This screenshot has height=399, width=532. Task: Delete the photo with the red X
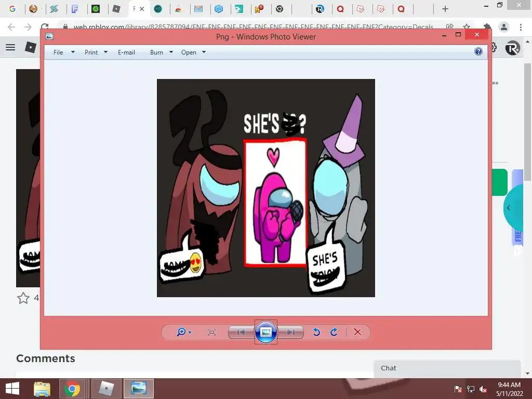[357, 332]
